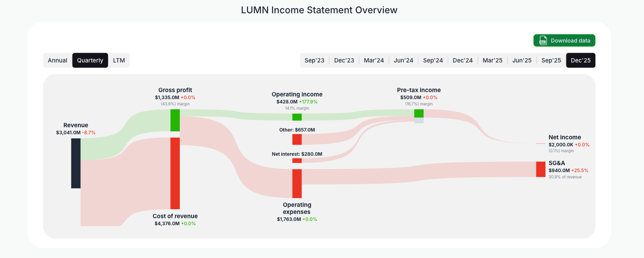Select the Quarterly period tab

(x=90, y=60)
